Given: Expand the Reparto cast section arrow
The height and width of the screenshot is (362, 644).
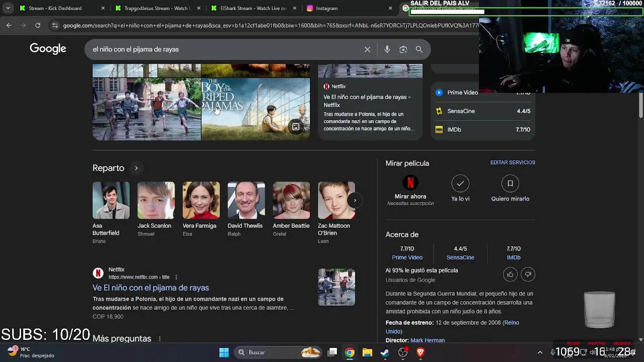Looking at the screenshot, I should click(136, 168).
